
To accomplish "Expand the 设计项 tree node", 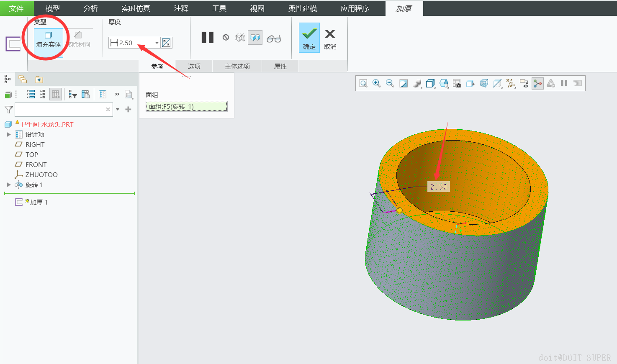I will pos(9,134).
